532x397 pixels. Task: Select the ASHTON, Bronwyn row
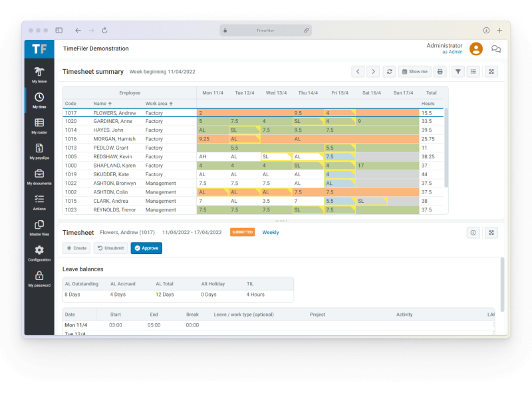253,183
